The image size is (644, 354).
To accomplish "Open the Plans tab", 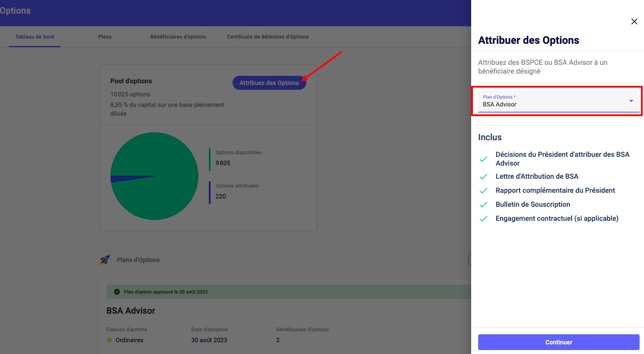I will click(105, 37).
